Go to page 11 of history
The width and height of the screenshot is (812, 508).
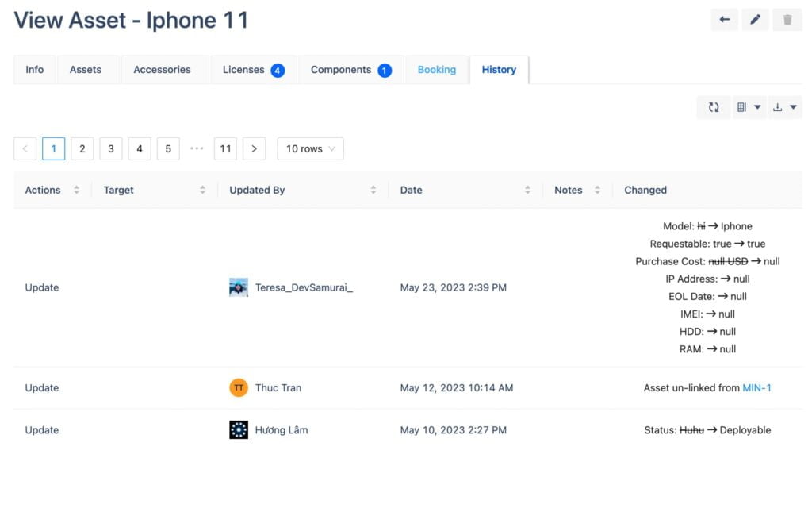point(225,148)
